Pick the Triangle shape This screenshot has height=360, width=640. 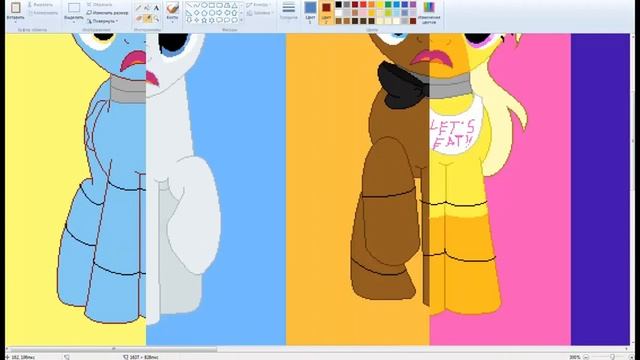(235, 5)
